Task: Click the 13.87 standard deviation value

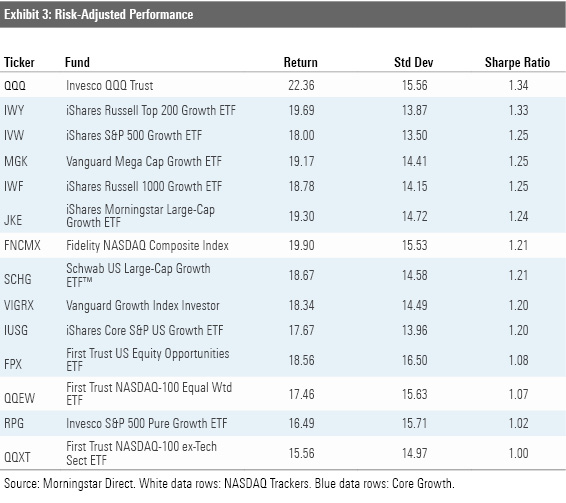Action: coord(415,110)
